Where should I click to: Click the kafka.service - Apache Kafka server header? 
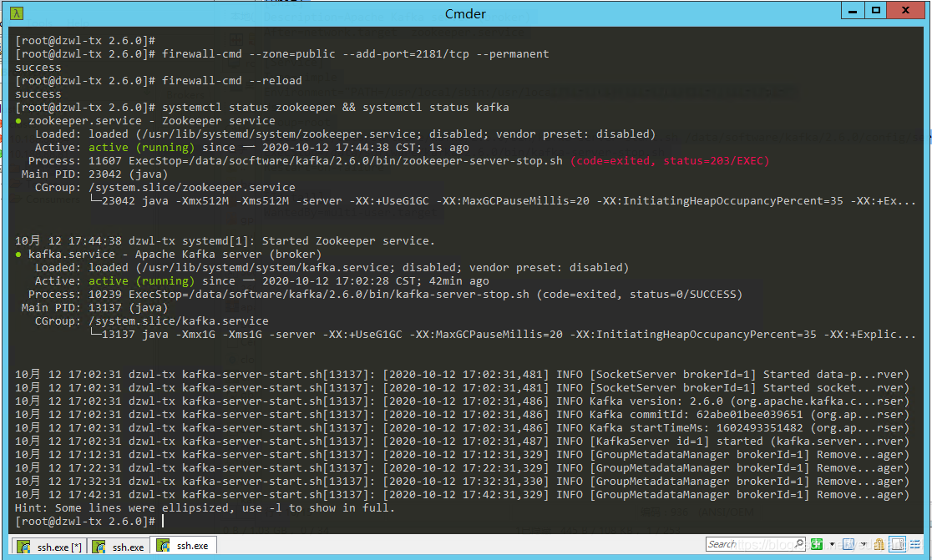pyautogui.click(x=168, y=255)
